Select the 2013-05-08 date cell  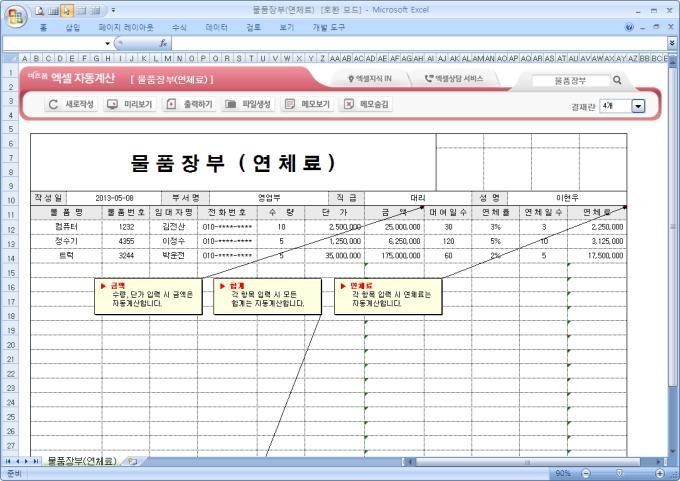[x=114, y=198]
